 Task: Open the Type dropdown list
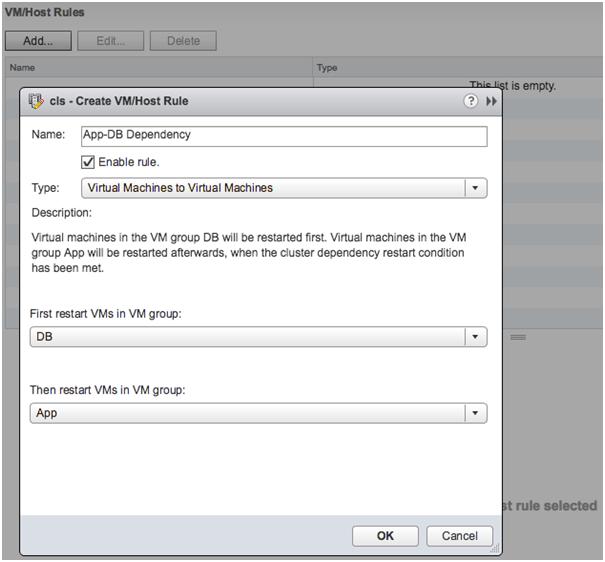click(x=284, y=188)
